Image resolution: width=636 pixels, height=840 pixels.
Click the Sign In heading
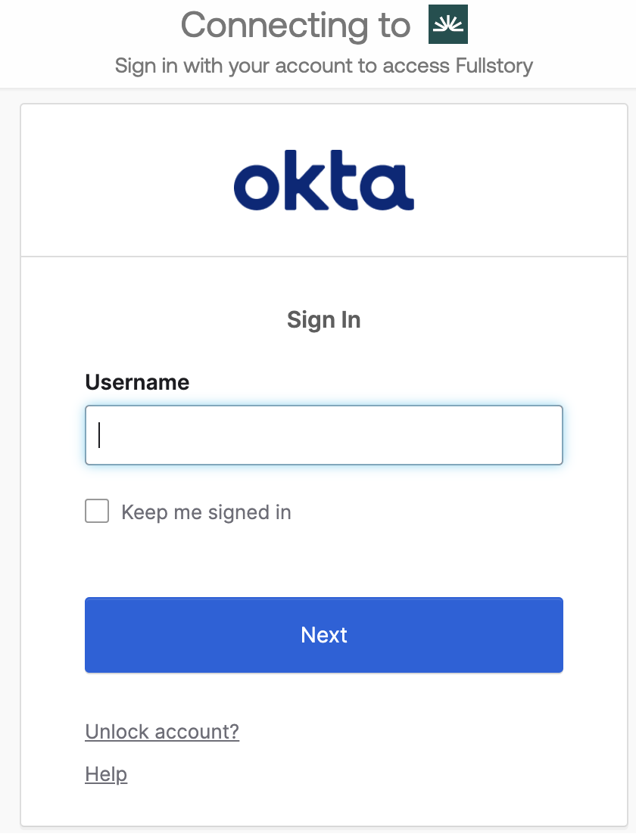(324, 320)
